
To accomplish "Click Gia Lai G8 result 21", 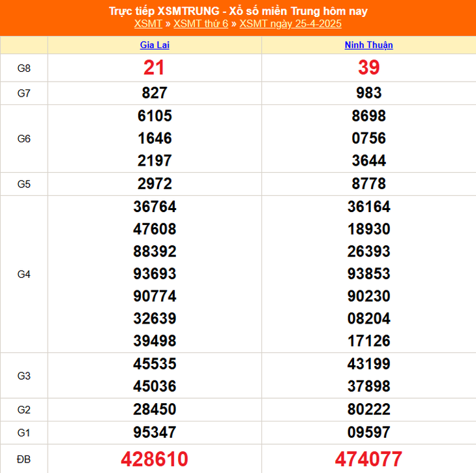I will coord(155,67).
